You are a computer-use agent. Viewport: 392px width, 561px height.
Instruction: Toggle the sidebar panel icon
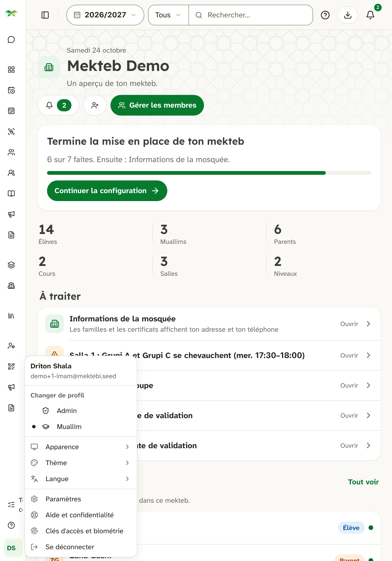pyautogui.click(x=45, y=15)
